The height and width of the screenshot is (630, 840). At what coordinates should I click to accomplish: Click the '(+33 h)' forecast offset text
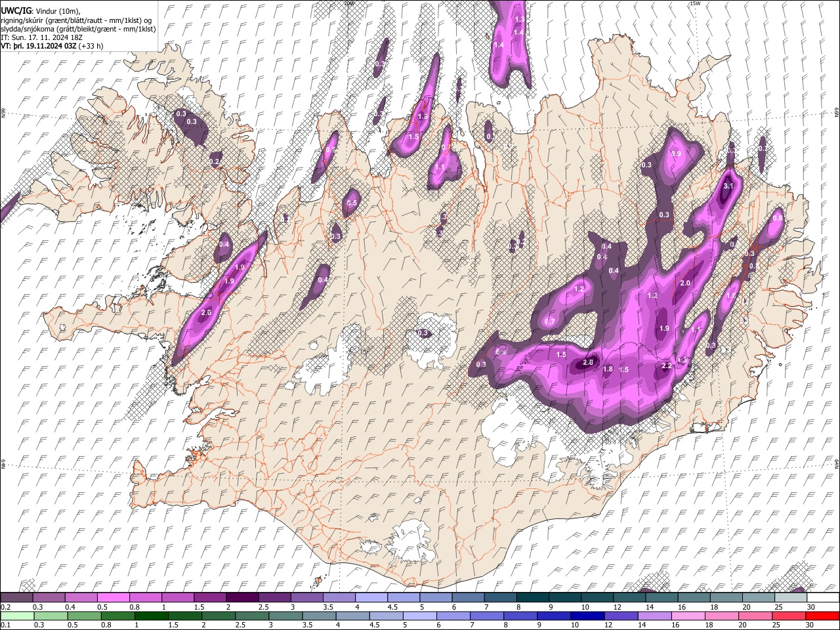click(x=90, y=47)
